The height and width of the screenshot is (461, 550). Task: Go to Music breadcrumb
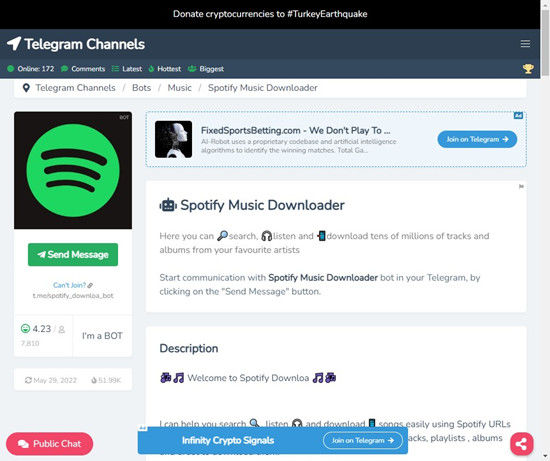point(180,88)
